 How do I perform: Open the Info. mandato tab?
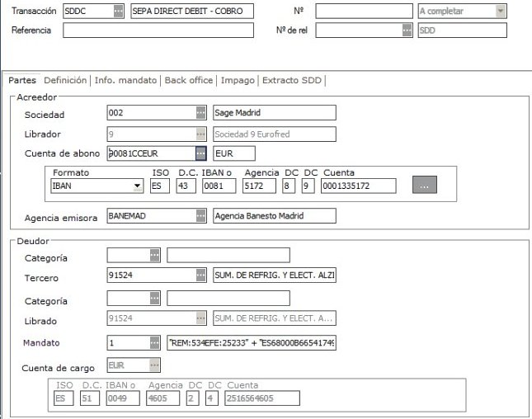pos(126,80)
